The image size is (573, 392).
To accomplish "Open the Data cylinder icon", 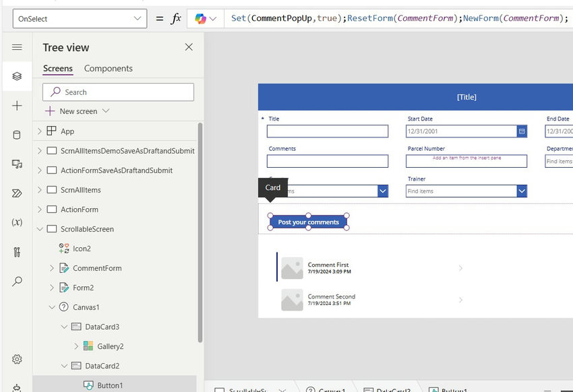I will [17, 135].
